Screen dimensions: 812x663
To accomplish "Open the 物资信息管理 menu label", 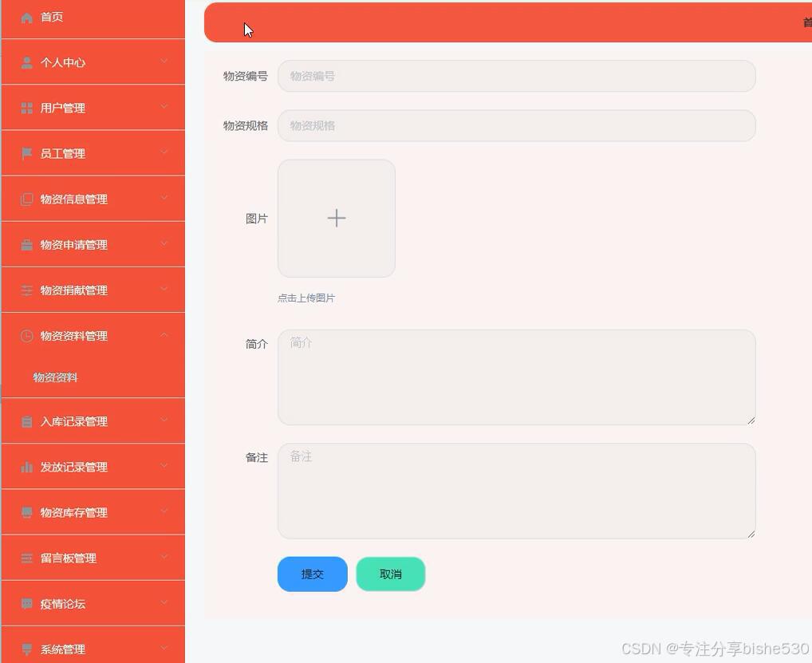I will point(74,199).
